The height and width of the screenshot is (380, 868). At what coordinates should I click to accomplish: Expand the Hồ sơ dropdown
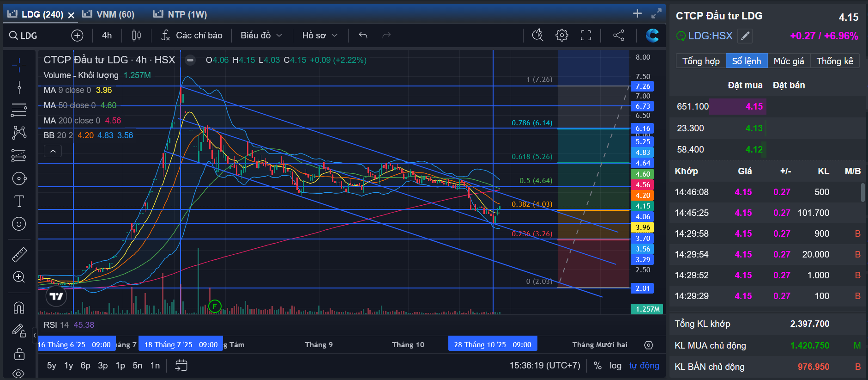tap(319, 35)
